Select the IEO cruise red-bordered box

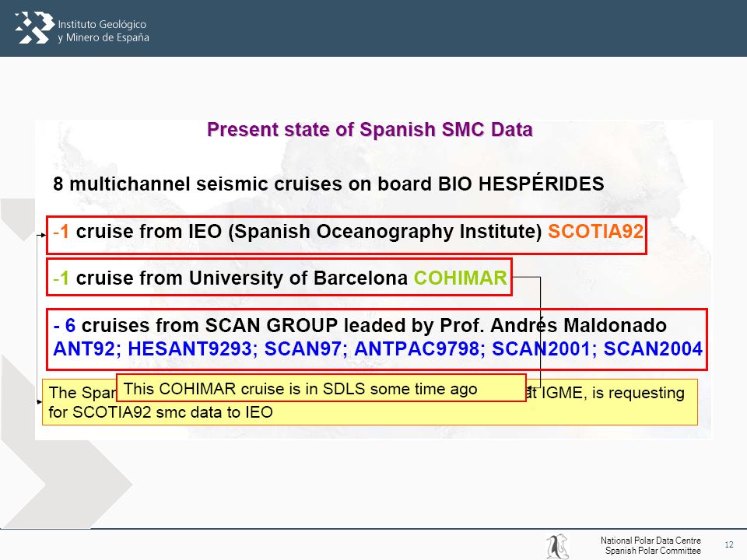click(346, 235)
